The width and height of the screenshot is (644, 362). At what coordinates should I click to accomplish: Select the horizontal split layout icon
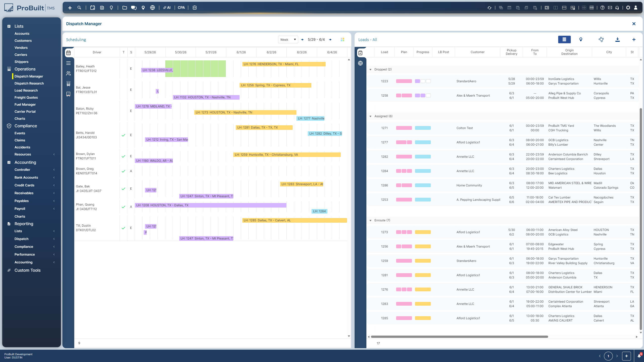[x=564, y=8]
